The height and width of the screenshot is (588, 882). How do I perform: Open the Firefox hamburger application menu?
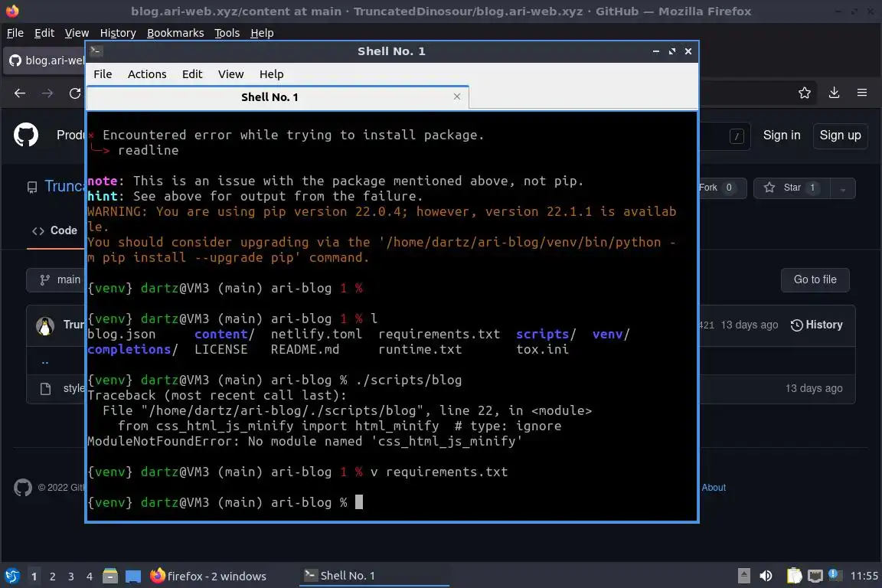(x=862, y=93)
